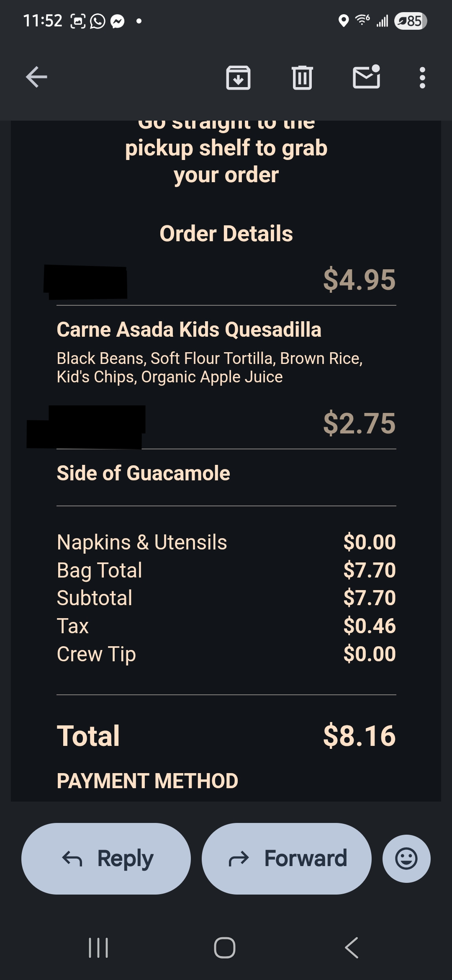The height and width of the screenshot is (980, 452).
Task: Tap the Messenger notification icon
Action: [118, 21]
